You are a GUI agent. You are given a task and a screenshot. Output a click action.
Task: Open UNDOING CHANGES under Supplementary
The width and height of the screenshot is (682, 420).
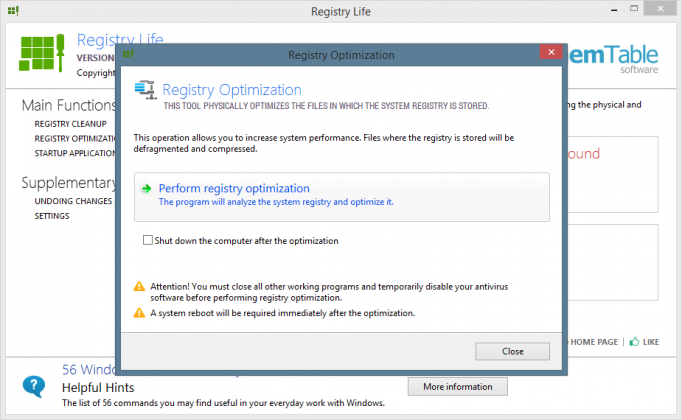[x=73, y=201]
